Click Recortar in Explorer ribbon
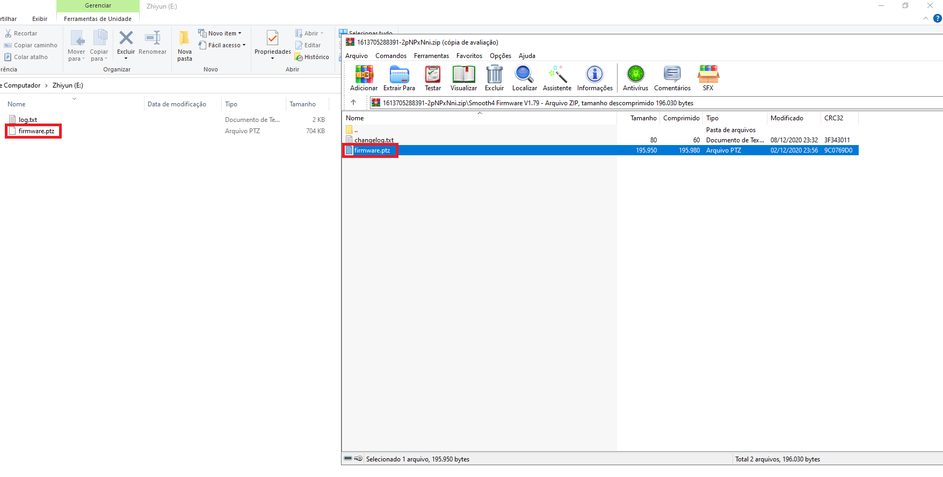This screenshot has height=477, width=943. coord(21,34)
